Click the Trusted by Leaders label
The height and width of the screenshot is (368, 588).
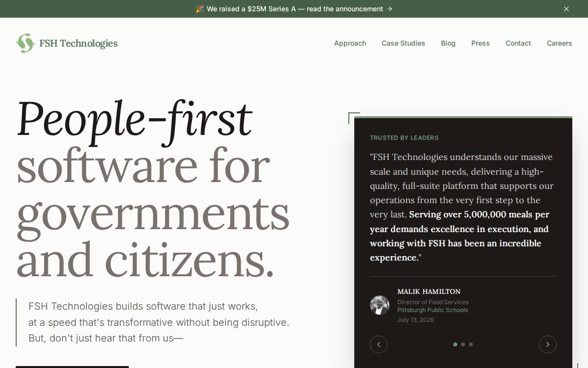pyautogui.click(x=404, y=138)
